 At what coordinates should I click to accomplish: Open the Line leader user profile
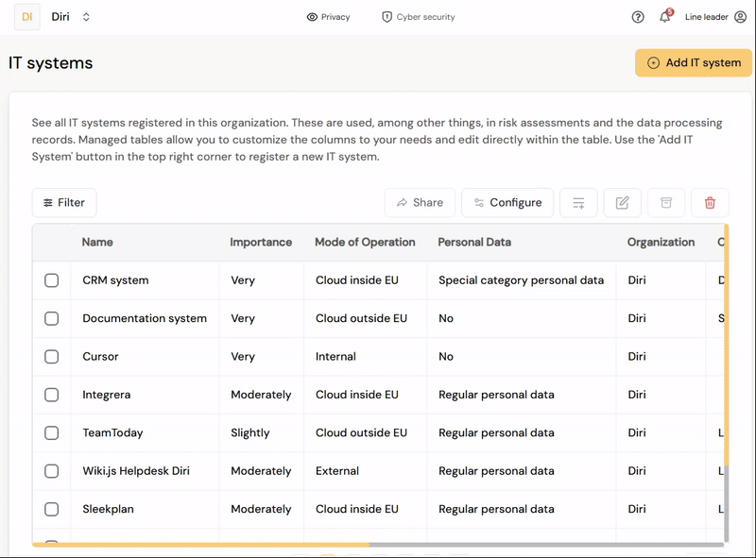tap(715, 17)
